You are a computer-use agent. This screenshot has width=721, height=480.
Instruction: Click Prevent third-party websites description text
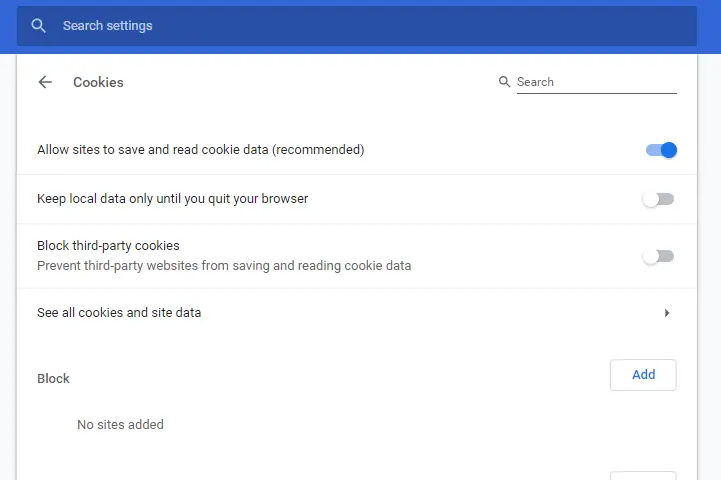[224, 266]
